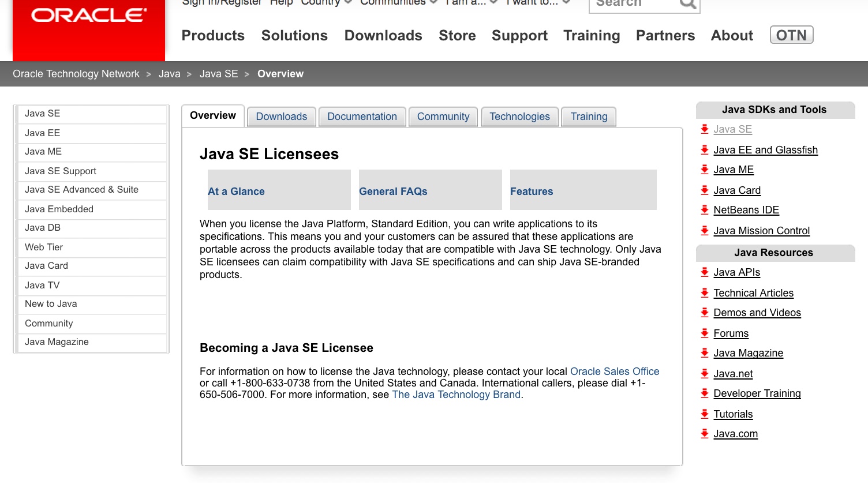The width and height of the screenshot is (868, 488).
Task: Click the red arrow icon next to Forums
Action: pos(705,333)
